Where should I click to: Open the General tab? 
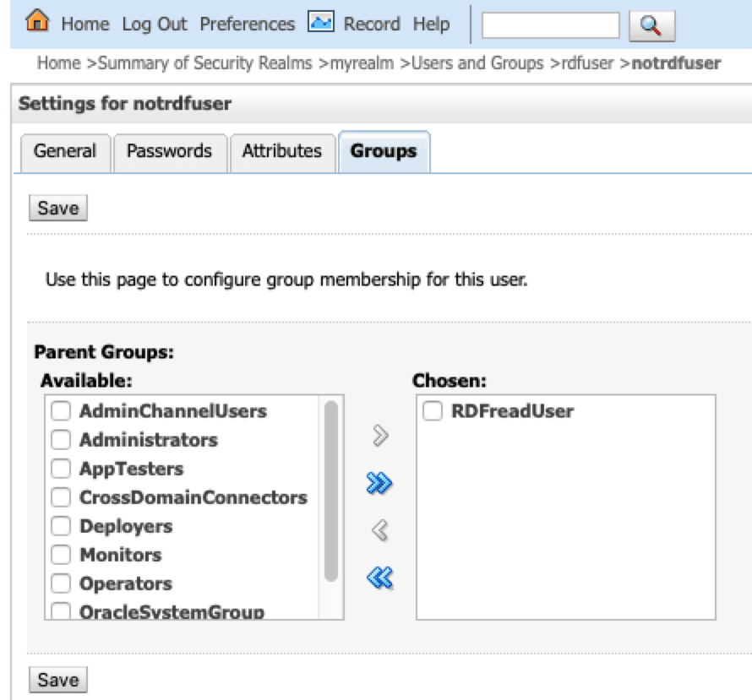point(65,152)
